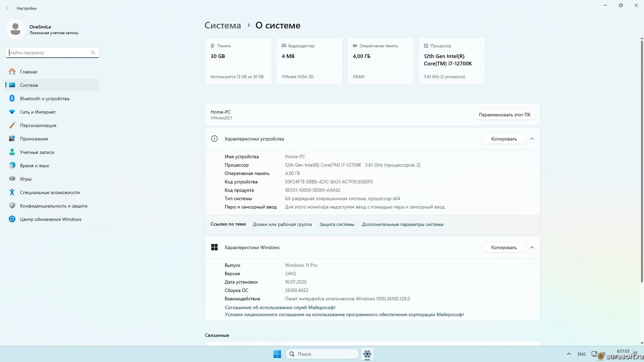Click the Игры gamepad icon

point(12,179)
